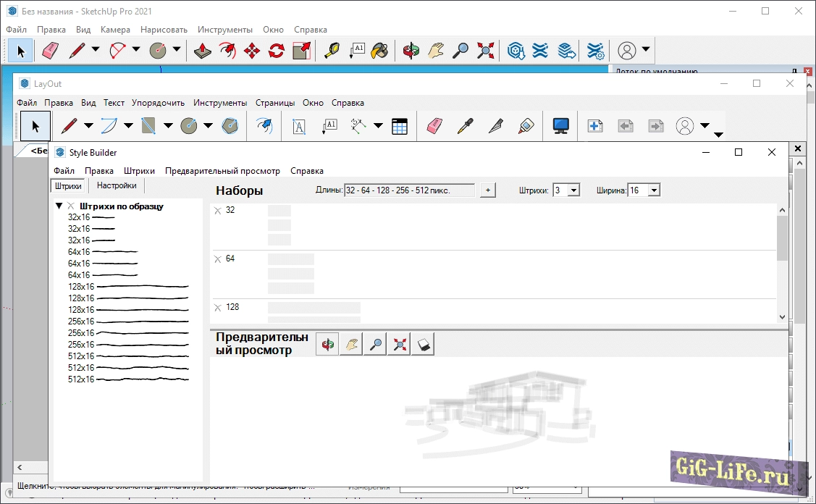The image size is (816, 504).
Task: Open the Ширина width dropdown
Action: 654,190
